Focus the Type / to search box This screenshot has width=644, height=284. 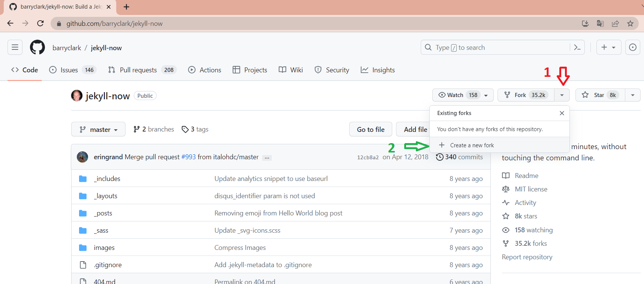502,48
